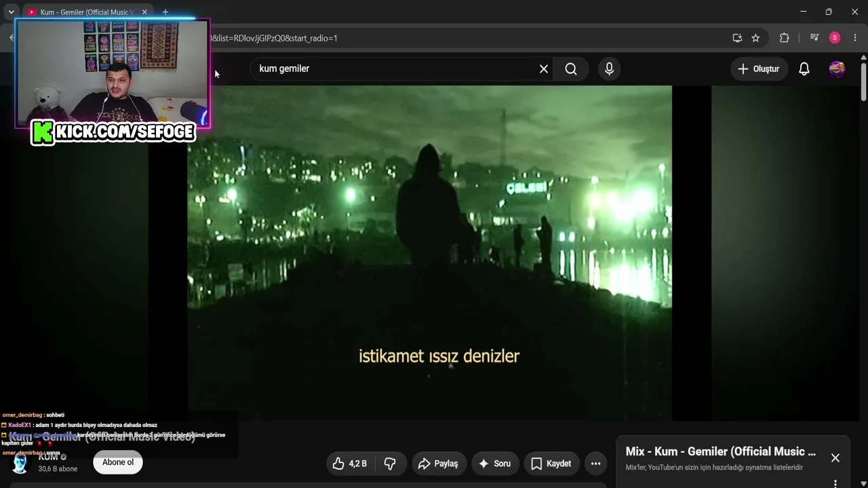Save the video with Kaydet
The width and height of the screenshot is (868, 488).
551,464
